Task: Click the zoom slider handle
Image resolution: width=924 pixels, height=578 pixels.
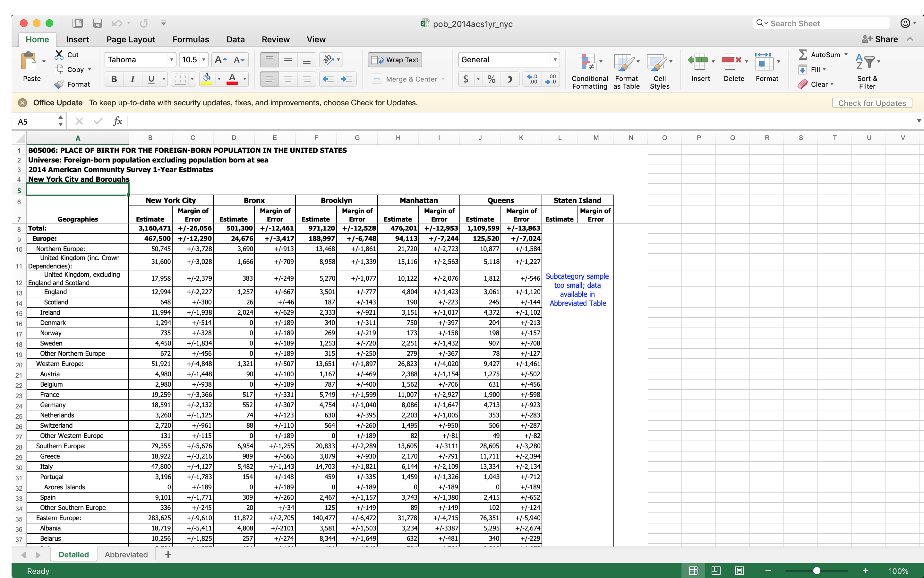Action: click(816, 571)
